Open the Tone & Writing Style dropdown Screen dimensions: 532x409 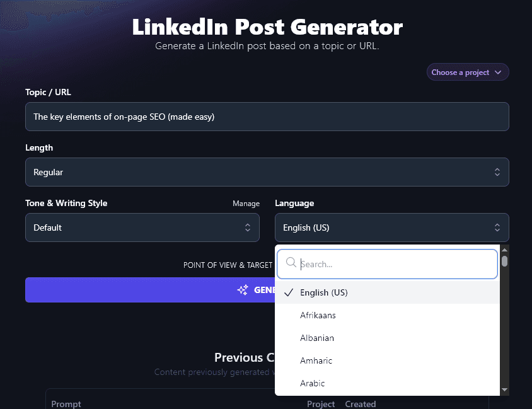[x=142, y=228]
